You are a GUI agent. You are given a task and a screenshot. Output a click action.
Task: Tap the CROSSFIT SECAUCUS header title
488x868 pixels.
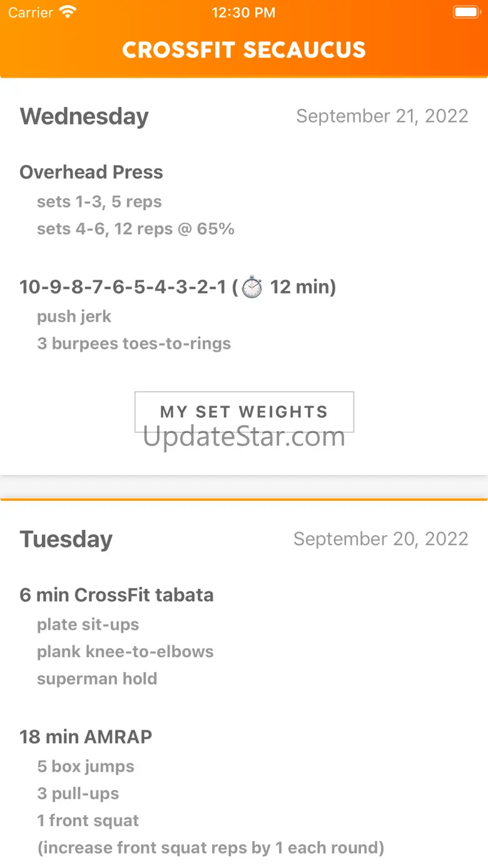[244, 50]
